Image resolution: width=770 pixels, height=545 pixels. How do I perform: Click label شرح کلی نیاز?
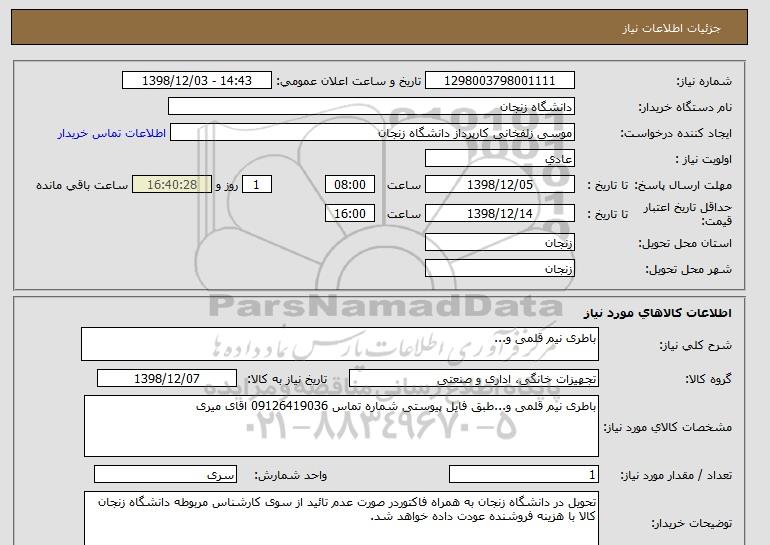tap(695, 345)
